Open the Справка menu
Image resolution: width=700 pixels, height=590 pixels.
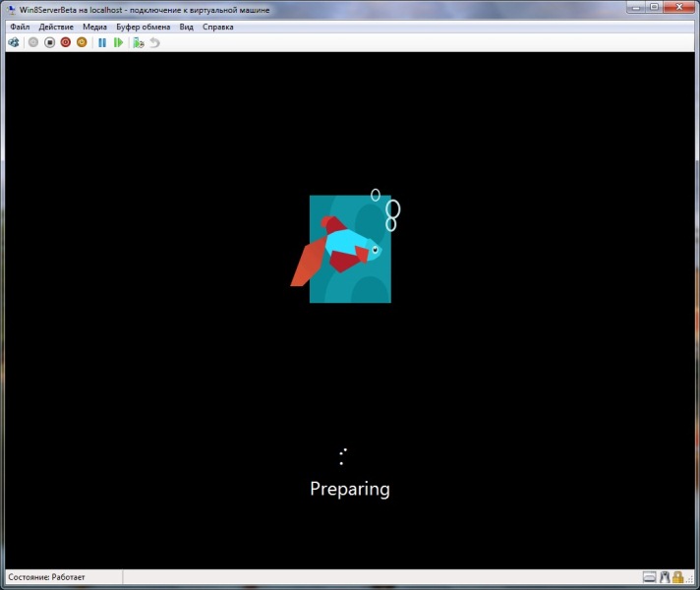click(x=218, y=28)
